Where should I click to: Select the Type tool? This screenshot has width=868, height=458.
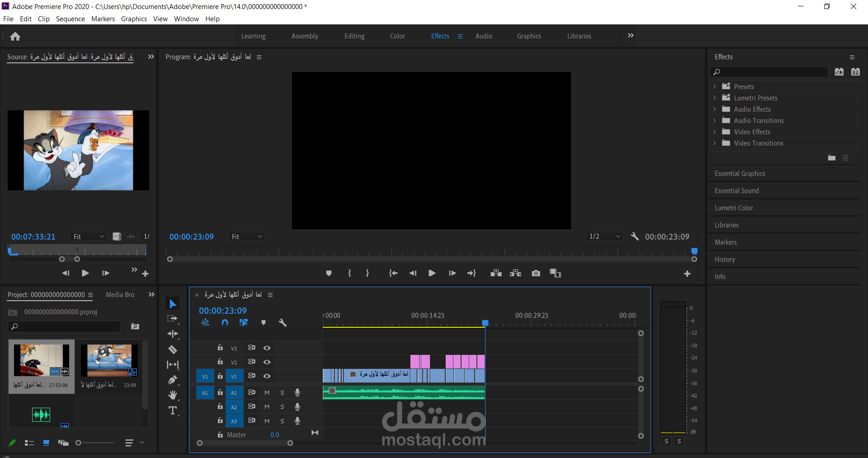[173, 411]
